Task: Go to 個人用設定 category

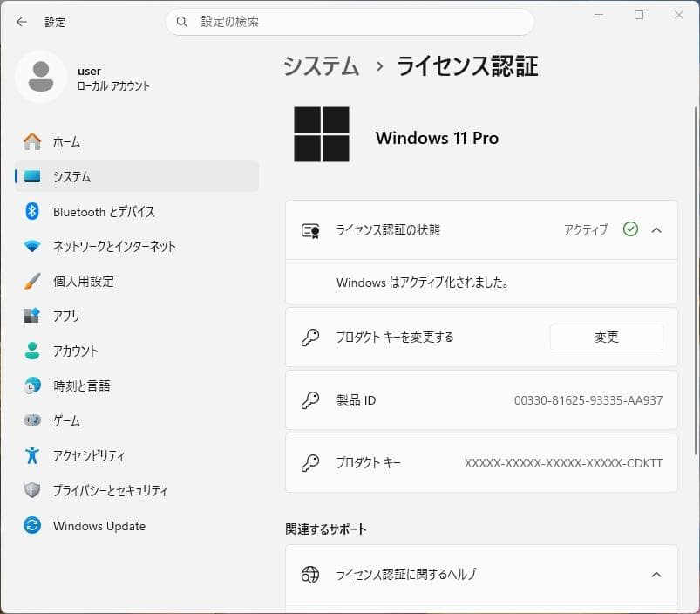Action: point(137,281)
